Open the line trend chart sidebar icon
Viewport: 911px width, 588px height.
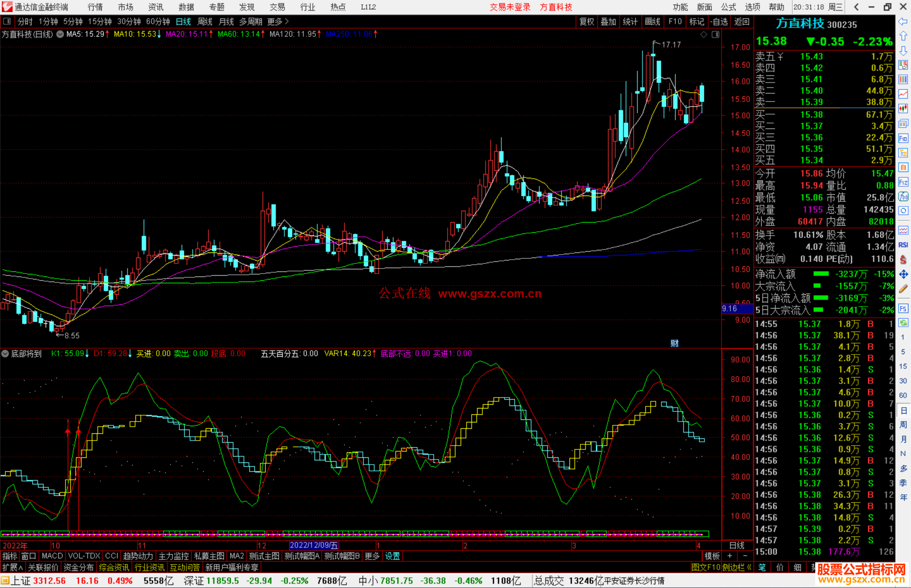(x=903, y=94)
